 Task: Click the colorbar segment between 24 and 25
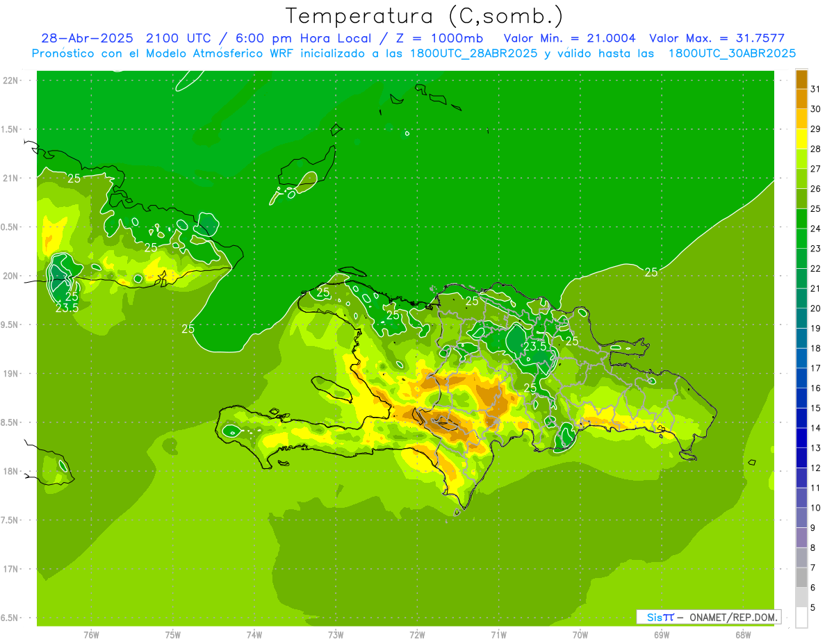801,219
